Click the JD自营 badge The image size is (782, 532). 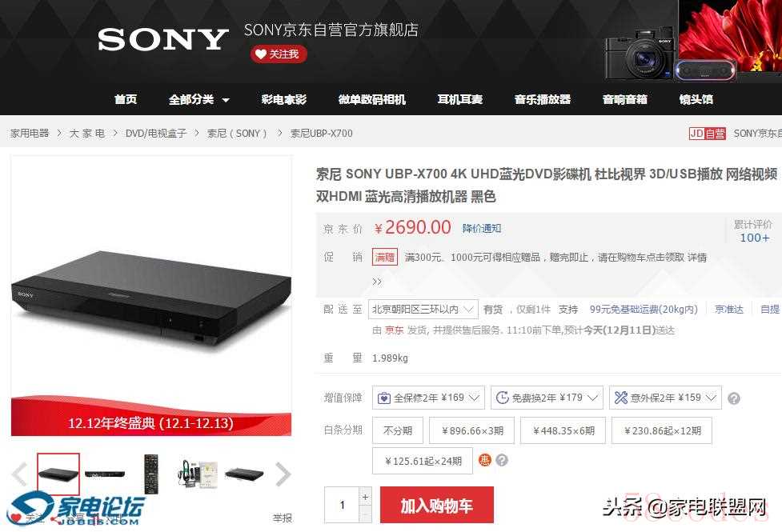(x=708, y=134)
